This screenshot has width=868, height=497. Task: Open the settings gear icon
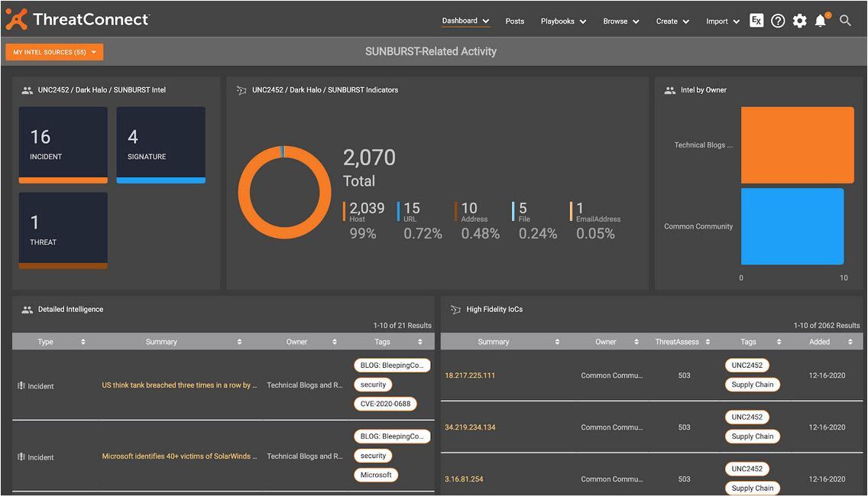point(799,21)
